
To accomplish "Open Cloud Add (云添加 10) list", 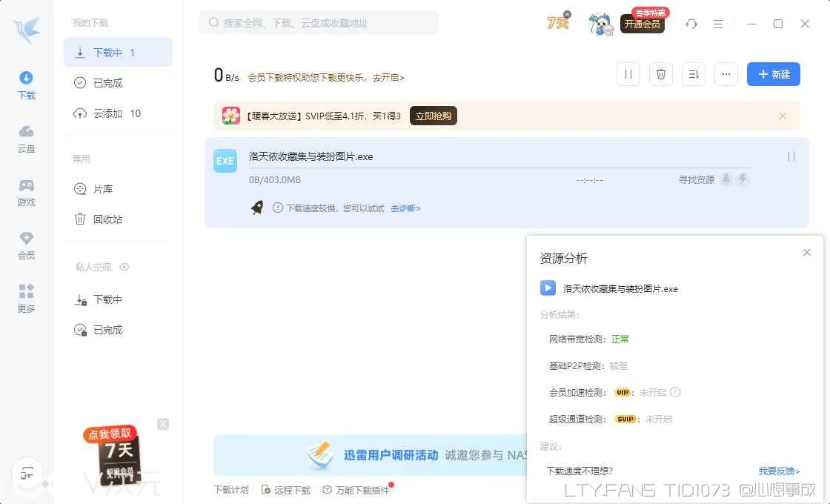I will pos(118,114).
